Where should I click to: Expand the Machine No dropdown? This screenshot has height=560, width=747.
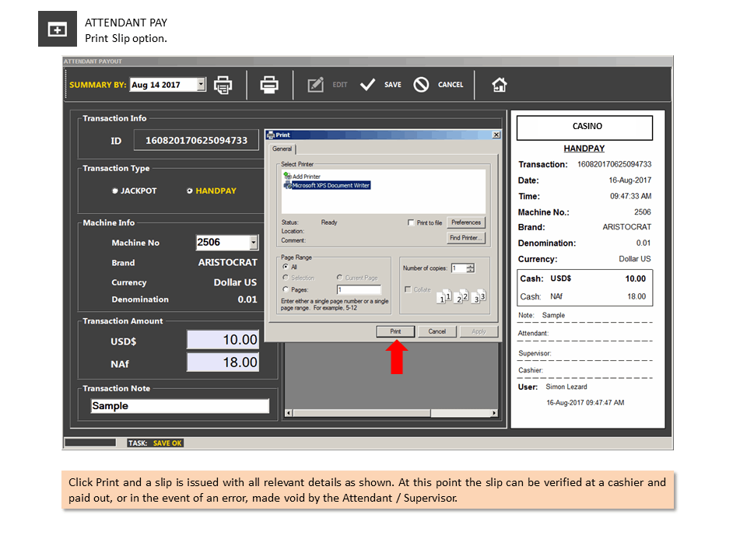[x=254, y=243]
